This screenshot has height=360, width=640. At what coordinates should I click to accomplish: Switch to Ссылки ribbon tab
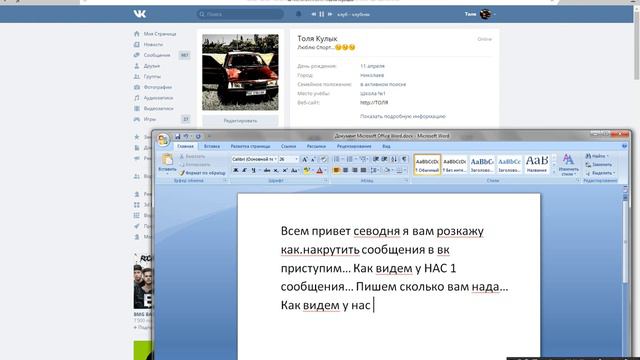(x=288, y=146)
